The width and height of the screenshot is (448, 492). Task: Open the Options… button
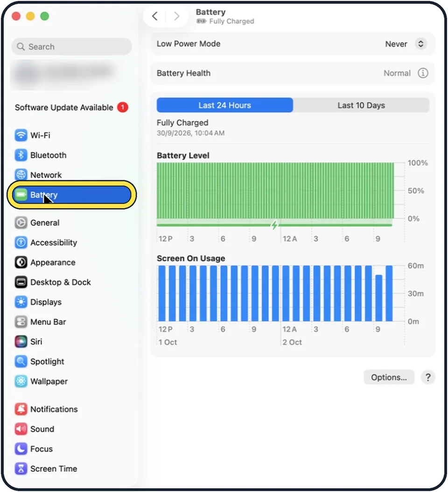[389, 377]
